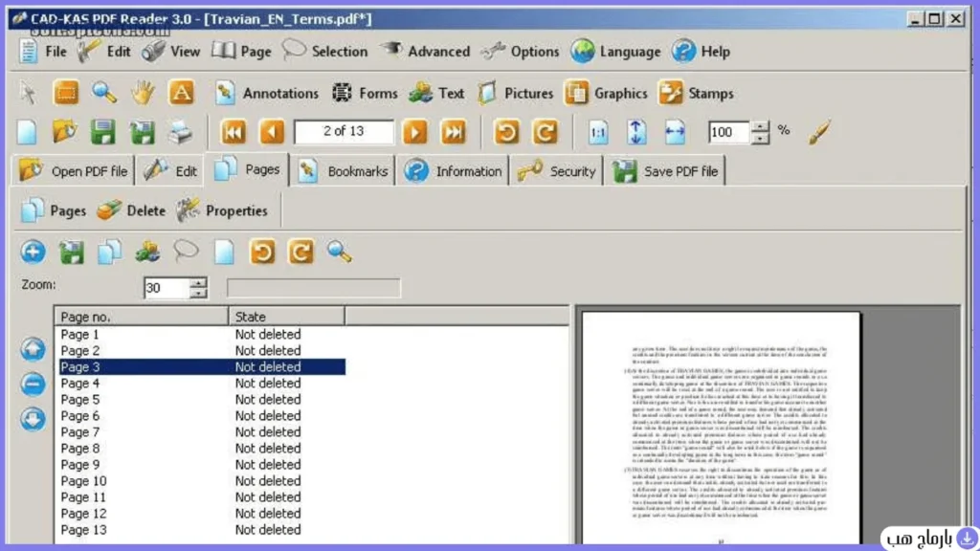
Task: Click magnifier icon in pages toolbar
Action: pos(340,252)
